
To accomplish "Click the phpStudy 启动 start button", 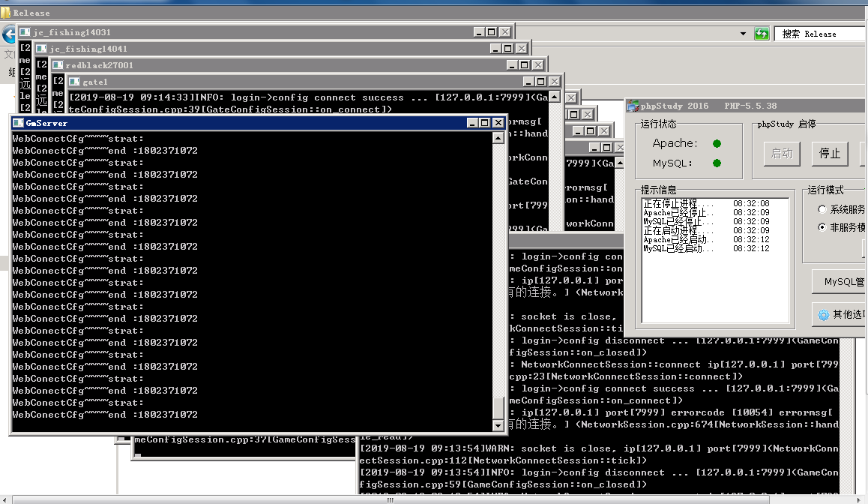I will click(783, 154).
